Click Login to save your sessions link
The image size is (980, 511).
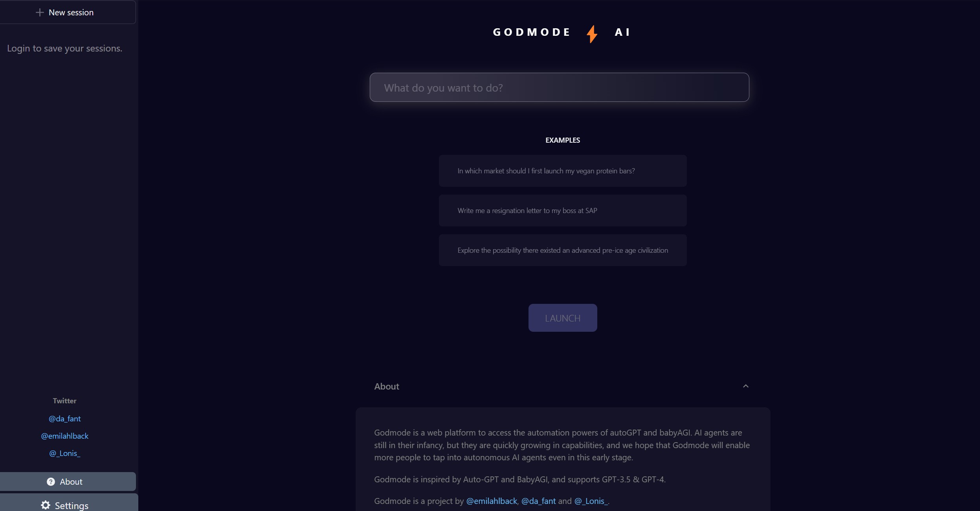[x=64, y=47]
